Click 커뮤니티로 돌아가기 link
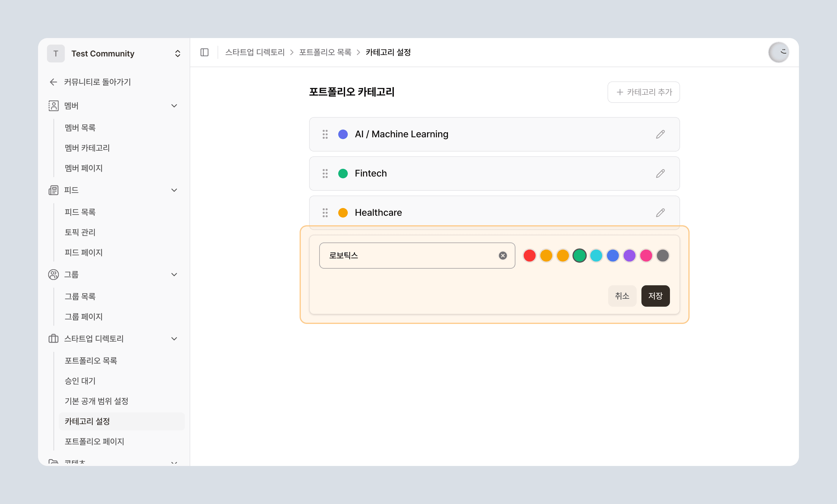The height and width of the screenshot is (504, 837). (x=97, y=82)
